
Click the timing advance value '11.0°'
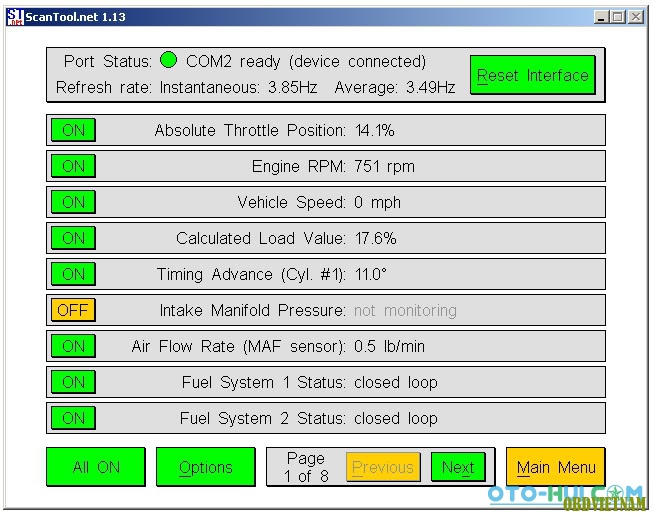371,274
